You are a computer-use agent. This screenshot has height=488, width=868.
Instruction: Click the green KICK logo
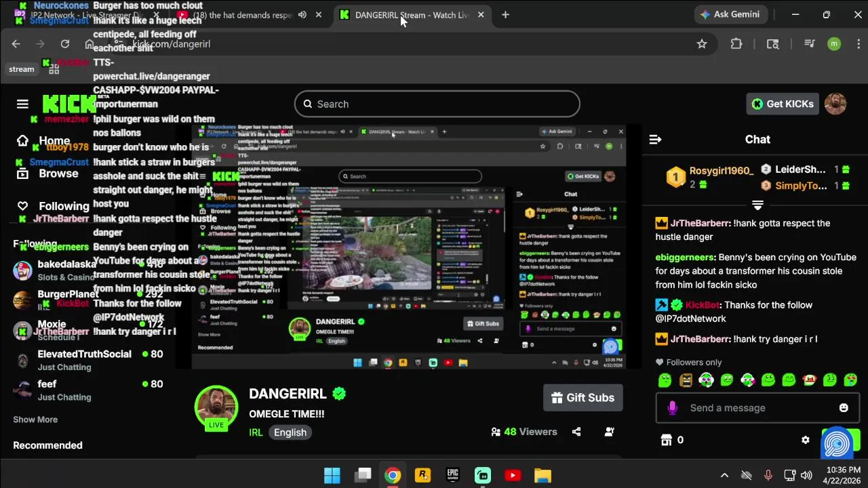pos(70,104)
